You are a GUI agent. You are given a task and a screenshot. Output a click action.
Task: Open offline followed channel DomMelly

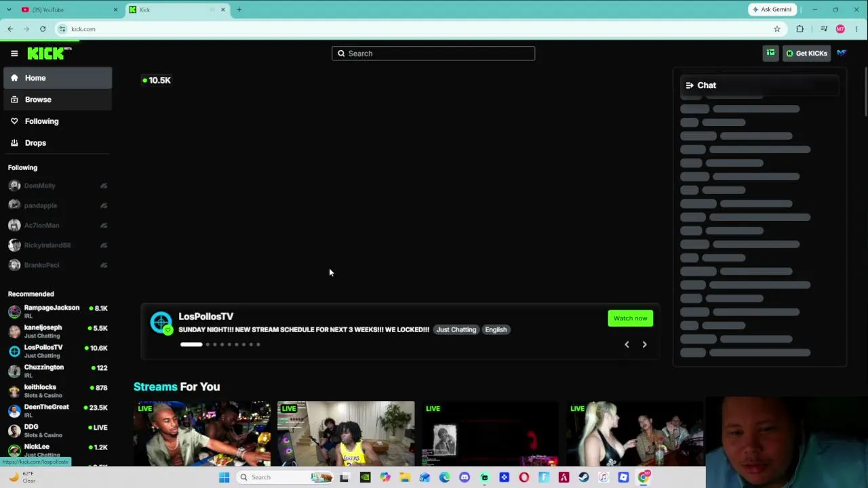click(58, 186)
